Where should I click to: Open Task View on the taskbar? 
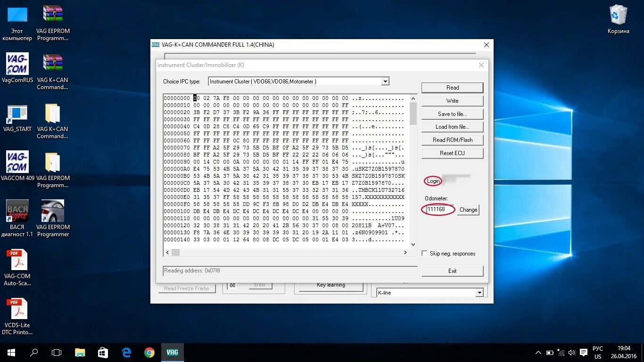[x=57, y=352]
